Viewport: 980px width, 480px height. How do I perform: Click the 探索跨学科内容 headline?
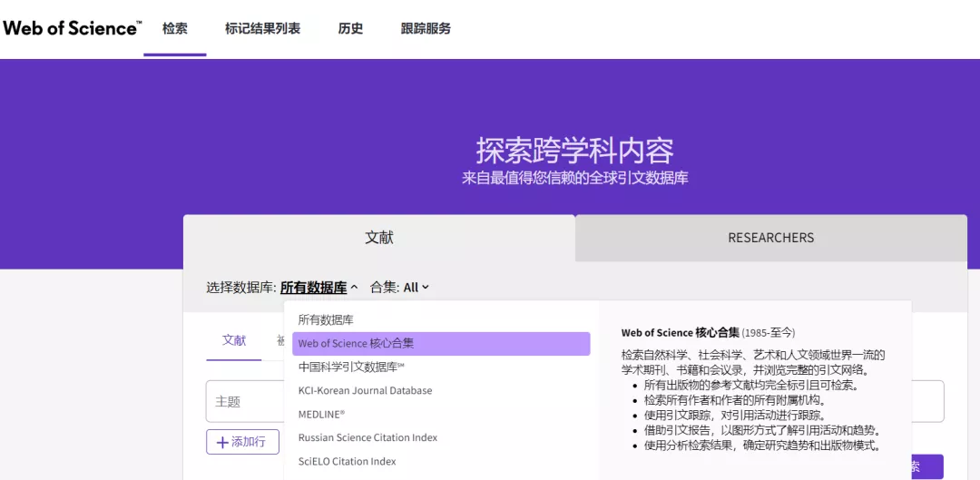click(575, 151)
